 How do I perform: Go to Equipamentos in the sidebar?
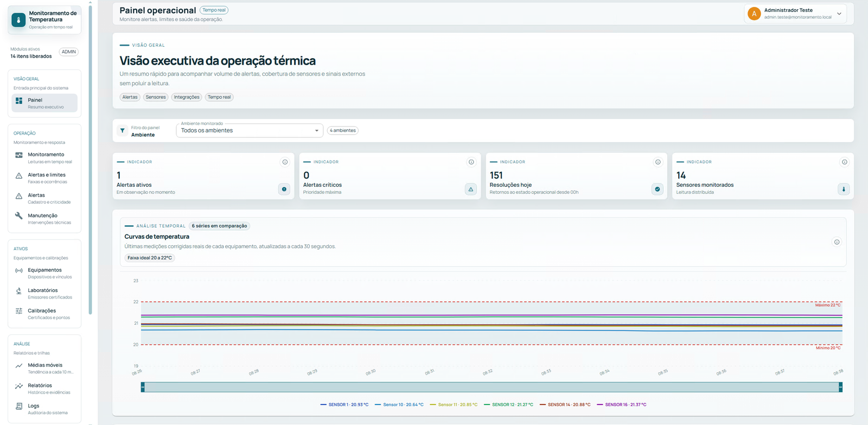click(x=44, y=273)
